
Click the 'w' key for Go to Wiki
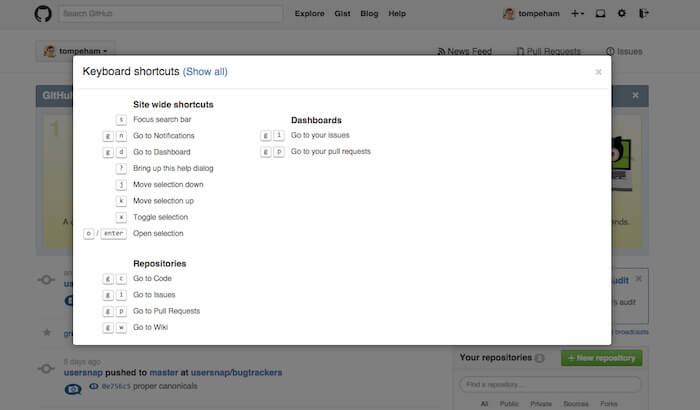[121, 327]
